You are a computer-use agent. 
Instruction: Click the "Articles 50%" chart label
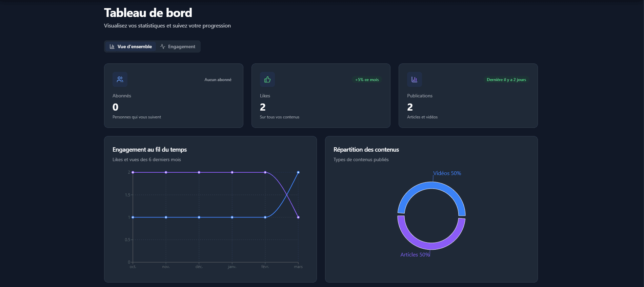pyautogui.click(x=415, y=255)
